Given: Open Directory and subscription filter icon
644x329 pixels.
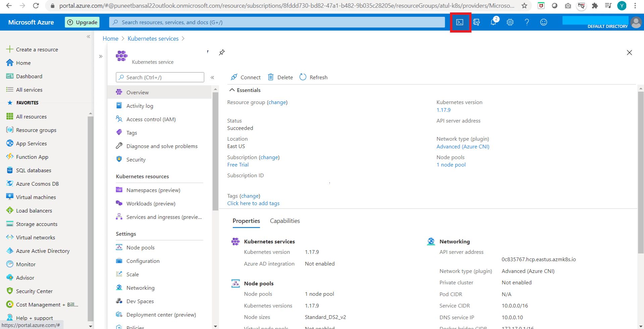Looking at the screenshot, I should pyautogui.click(x=477, y=22).
